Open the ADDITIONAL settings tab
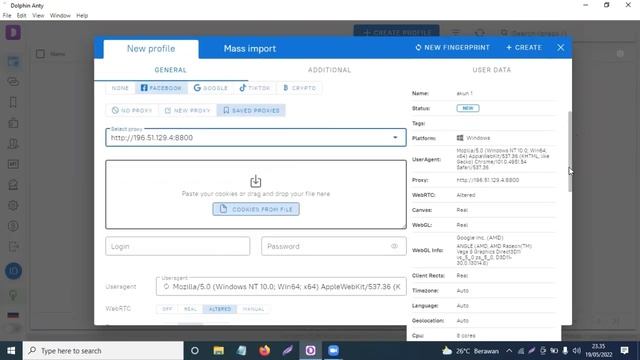The width and height of the screenshot is (640, 360). tap(329, 70)
